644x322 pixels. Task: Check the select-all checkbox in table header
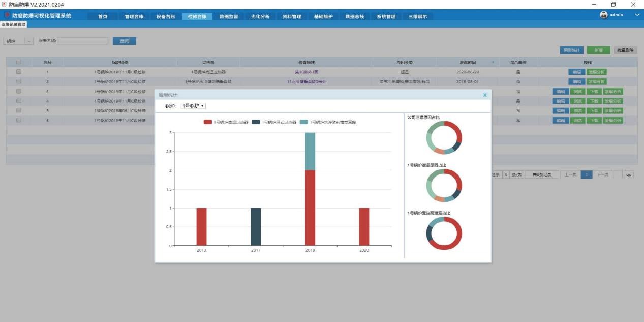(x=19, y=62)
